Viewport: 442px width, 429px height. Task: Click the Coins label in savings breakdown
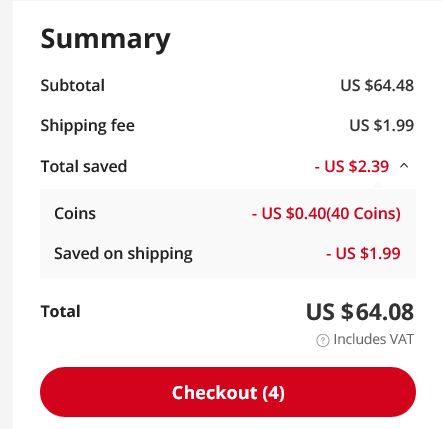point(75,213)
